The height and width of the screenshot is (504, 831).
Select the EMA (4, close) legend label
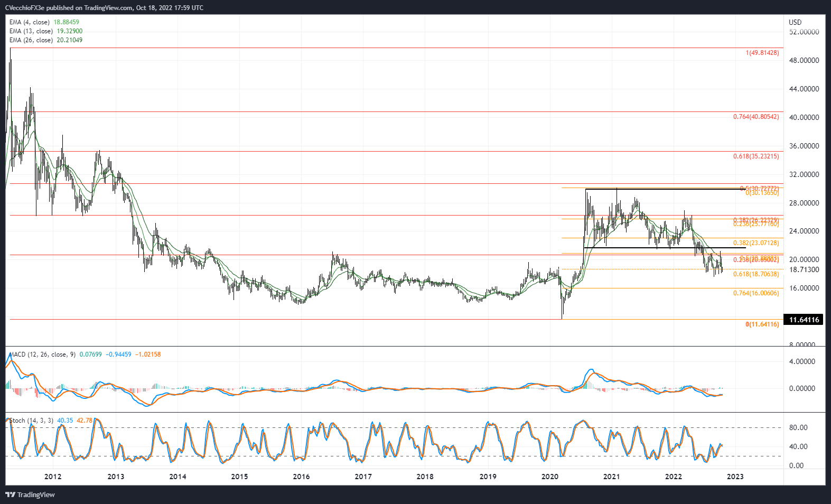[x=30, y=22]
